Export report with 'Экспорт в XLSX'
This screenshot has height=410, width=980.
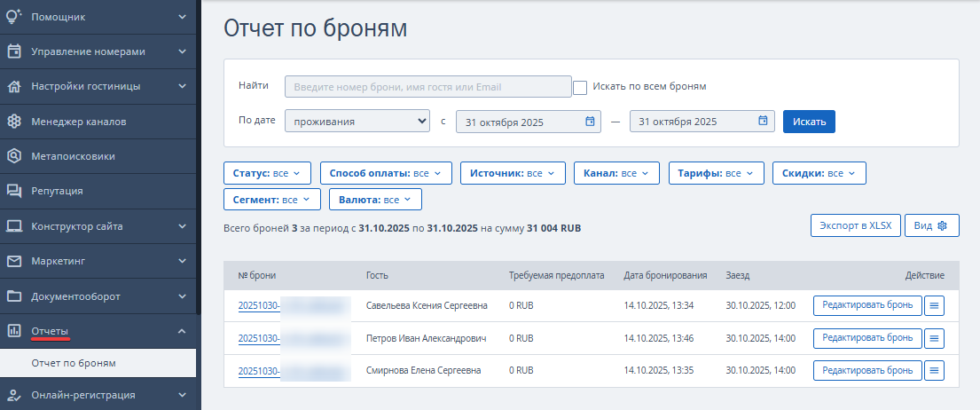click(855, 225)
